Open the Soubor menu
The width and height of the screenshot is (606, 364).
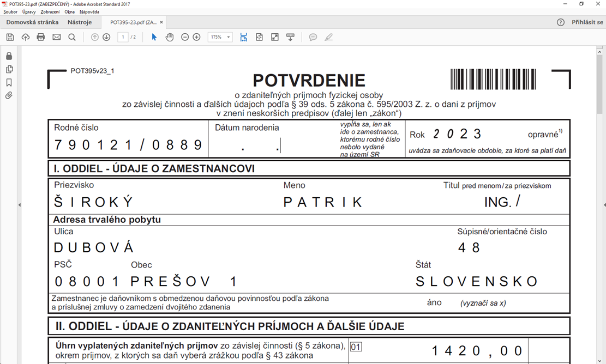tap(10, 11)
